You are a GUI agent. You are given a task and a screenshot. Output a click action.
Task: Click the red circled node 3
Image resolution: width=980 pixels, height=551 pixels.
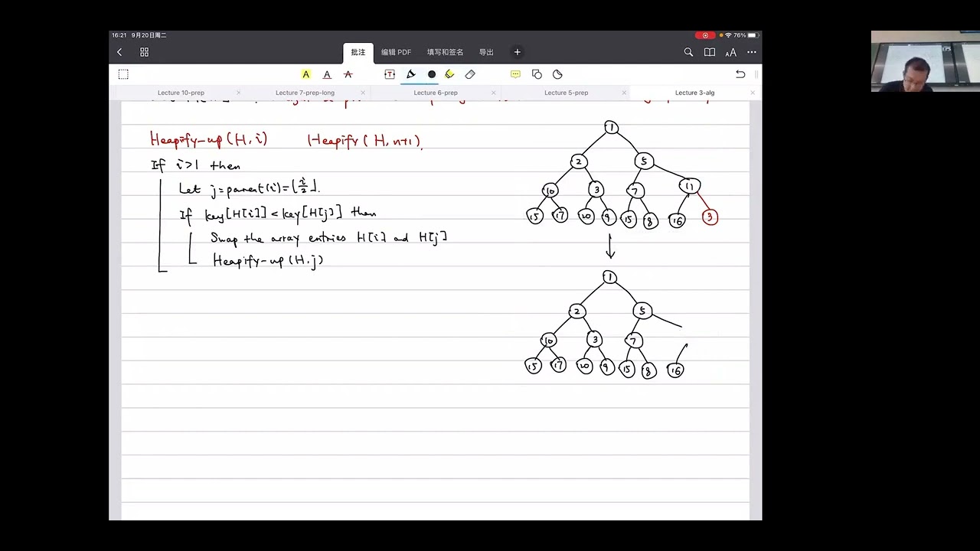tap(710, 217)
